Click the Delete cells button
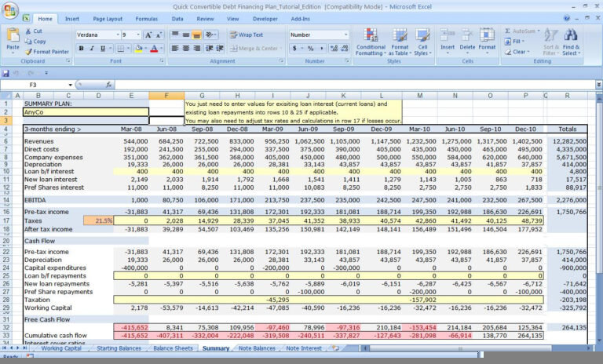Screen dimensions: 603x364 (467, 41)
